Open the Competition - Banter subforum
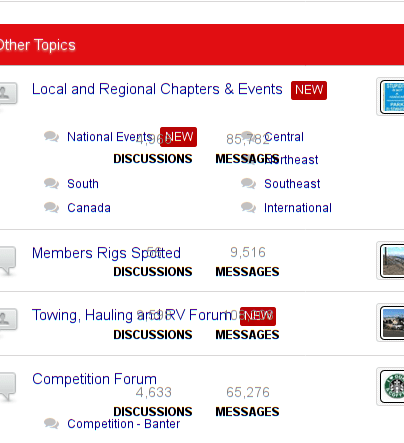 (123, 424)
